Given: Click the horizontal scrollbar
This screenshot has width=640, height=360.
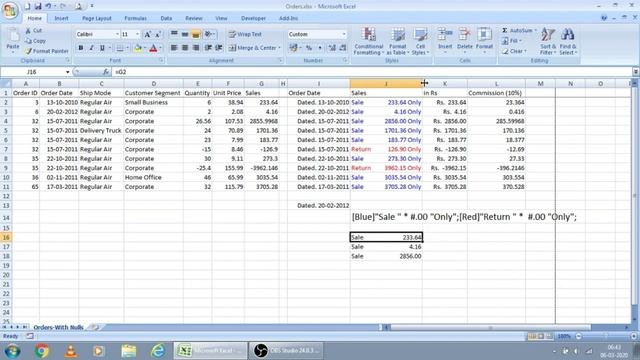Looking at the screenshot, I should point(490,327).
